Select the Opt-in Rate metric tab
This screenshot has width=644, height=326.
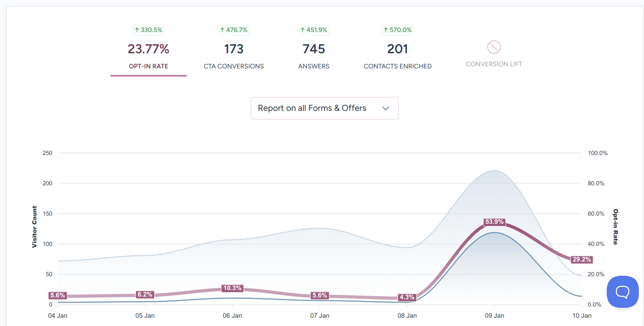[x=149, y=66]
